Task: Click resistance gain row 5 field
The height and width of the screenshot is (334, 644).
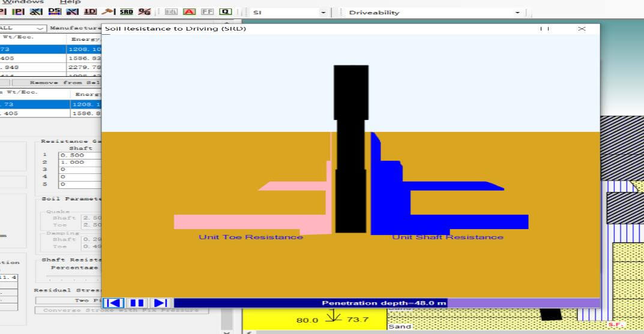Action: (80, 184)
